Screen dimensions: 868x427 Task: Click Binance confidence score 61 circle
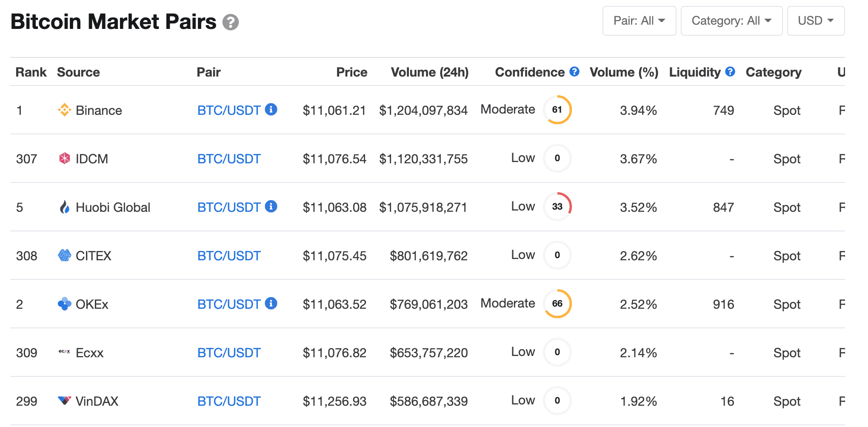tap(557, 110)
